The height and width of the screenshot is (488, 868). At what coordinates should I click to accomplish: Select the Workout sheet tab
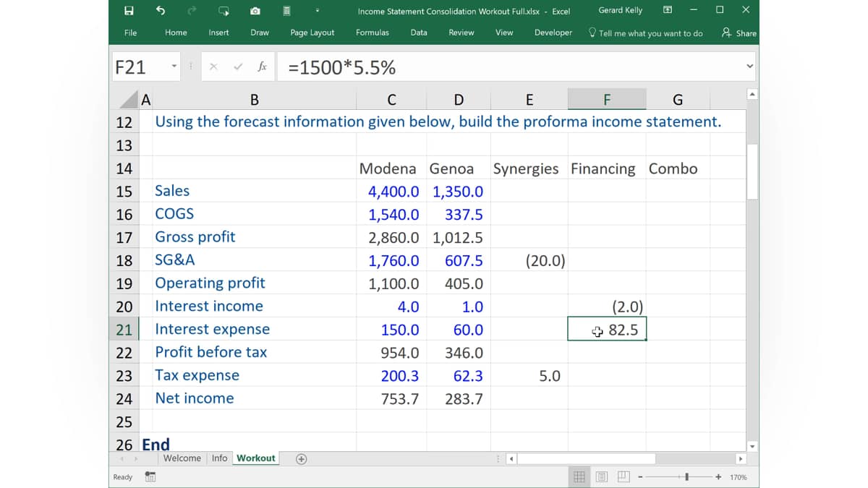coord(256,458)
